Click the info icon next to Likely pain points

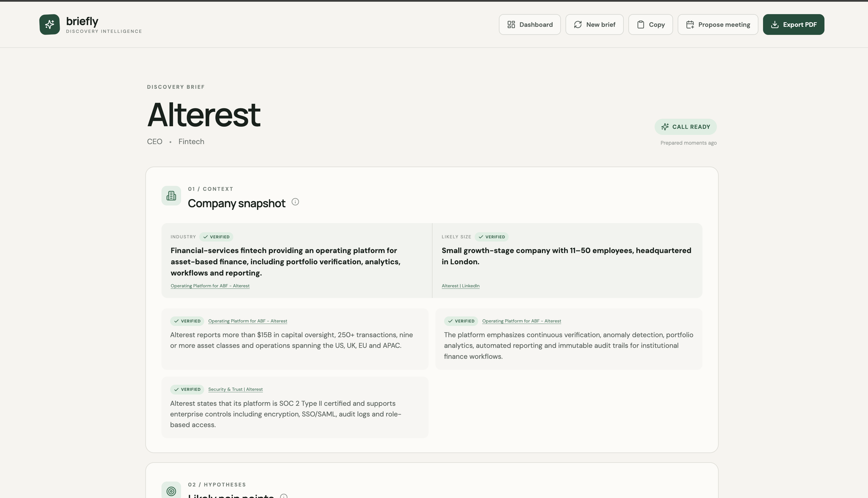coord(284,496)
